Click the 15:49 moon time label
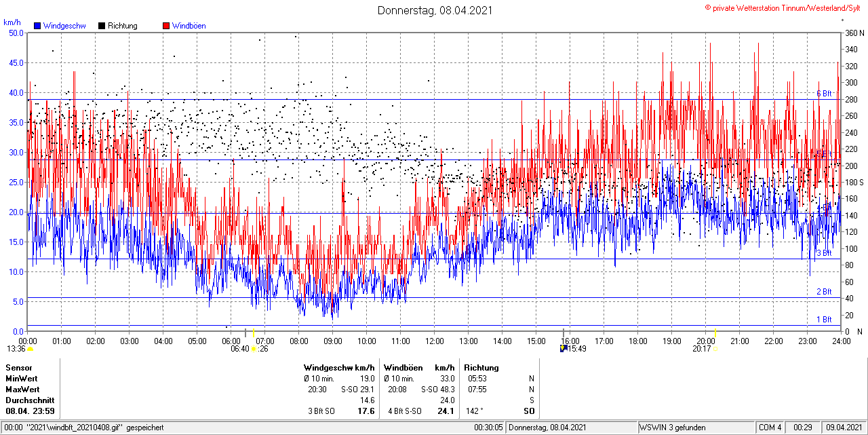The image size is (868, 435). tap(577, 349)
